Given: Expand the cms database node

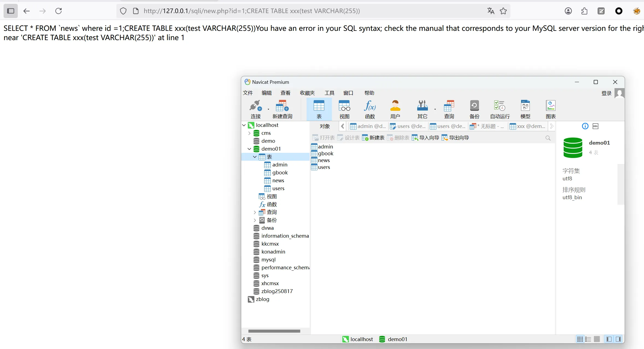Looking at the screenshot, I should (x=249, y=133).
